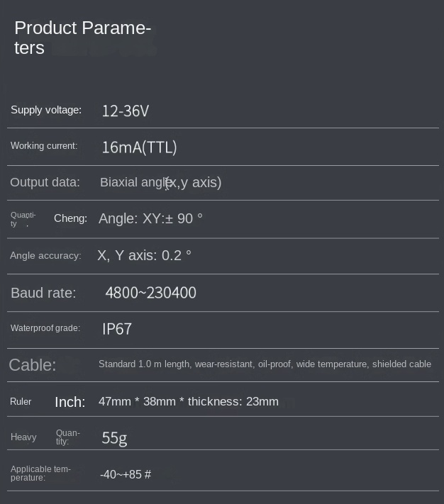Click the 4800~230400 baud rate value
The width and height of the screenshot is (444, 504).
pyautogui.click(x=150, y=293)
